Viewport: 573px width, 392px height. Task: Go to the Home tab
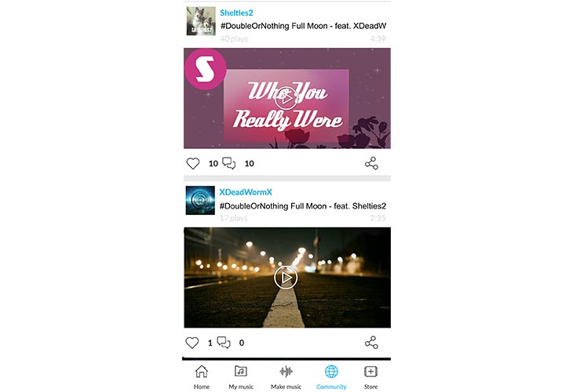(202, 377)
